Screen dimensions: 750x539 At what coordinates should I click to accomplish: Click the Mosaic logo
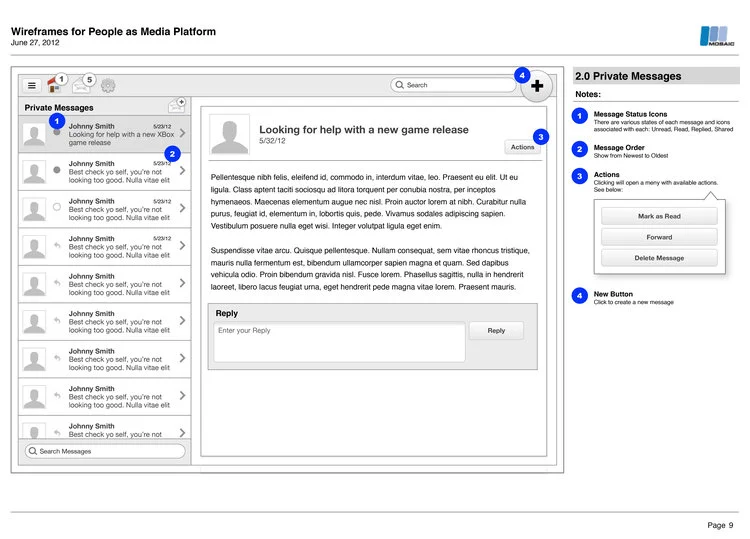point(717,36)
